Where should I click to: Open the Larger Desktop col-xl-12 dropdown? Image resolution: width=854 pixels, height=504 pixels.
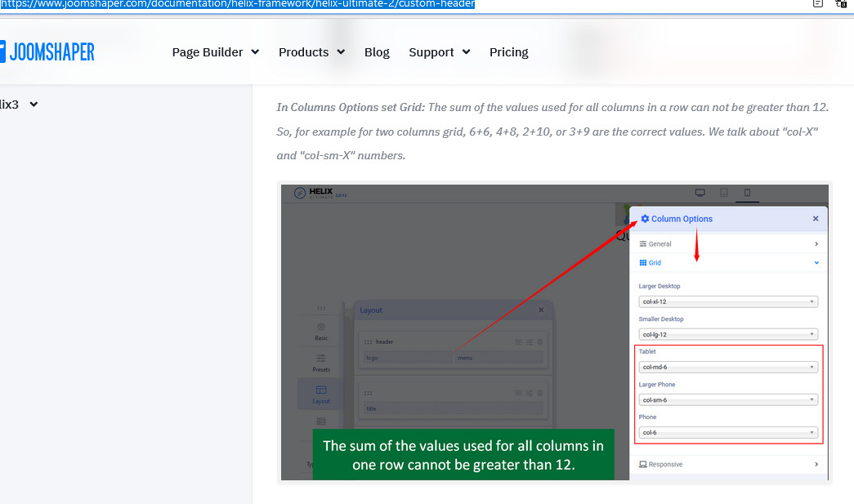pos(728,301)
